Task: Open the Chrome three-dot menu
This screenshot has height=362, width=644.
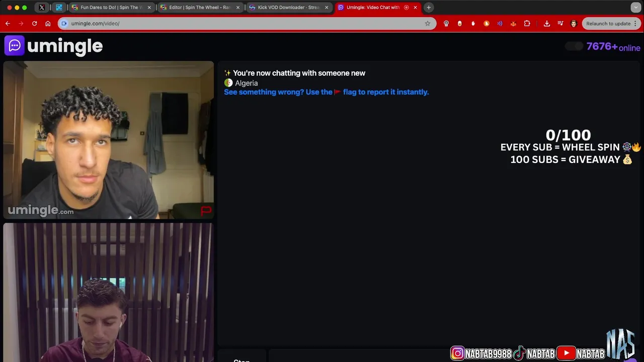Action: click(x=636, y=24)
